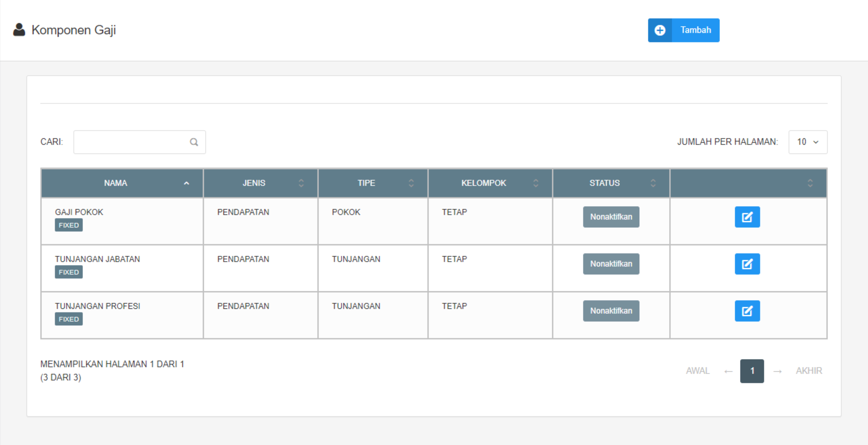Screen dimensions: 868x445
Task: Sort by KELOMPOK column header
Action: (483, 183)
